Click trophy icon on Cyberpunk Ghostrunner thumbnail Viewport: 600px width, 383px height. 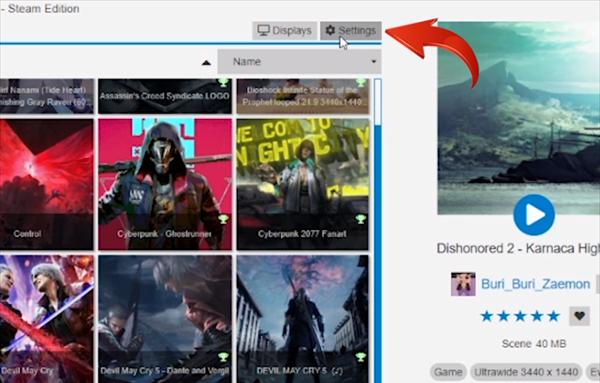(x=223, y=219)
